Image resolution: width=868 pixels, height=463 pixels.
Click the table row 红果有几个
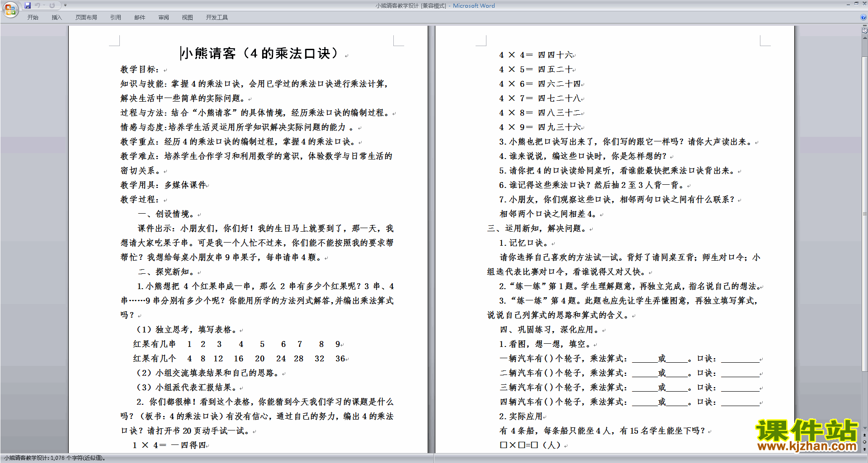239,358
